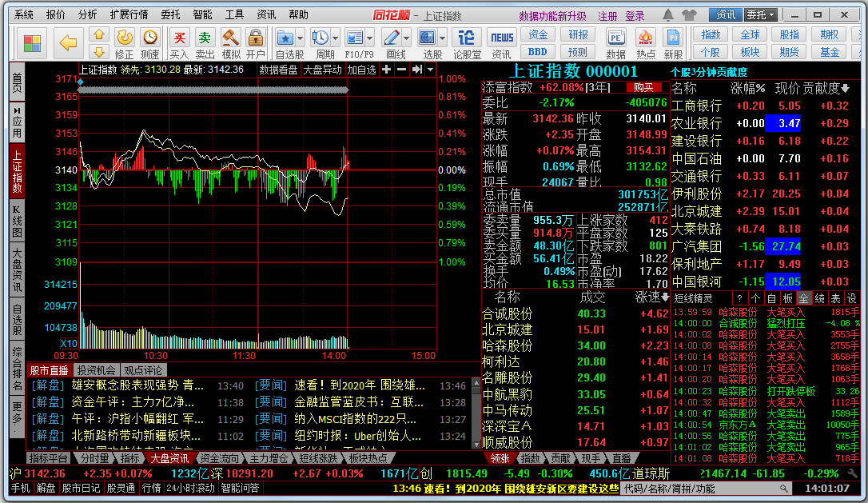Toggle the X10 volume scale
Screen dimensions: 868x503
(69, 343)
